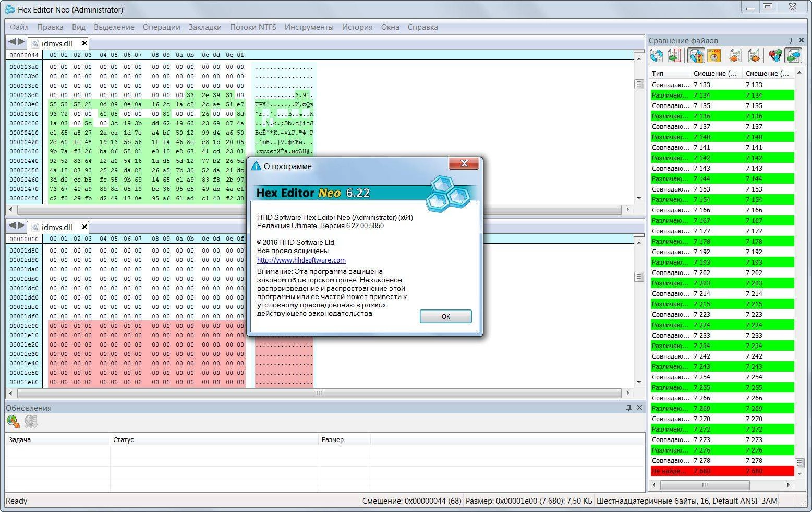Select the Совпадаю... 7 133 comparison row
812x512 pixels.
coord(722,85)
